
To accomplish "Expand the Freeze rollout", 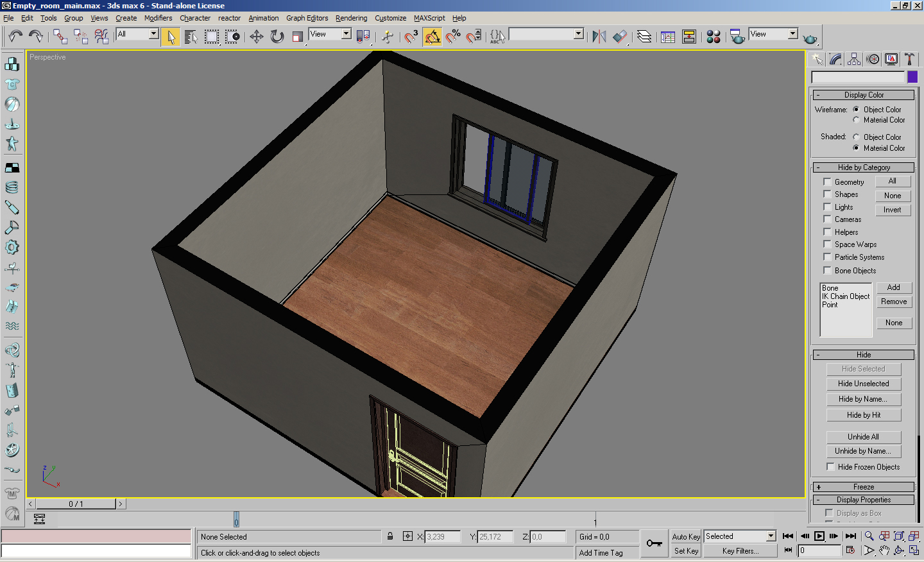I will coord(863,486).
